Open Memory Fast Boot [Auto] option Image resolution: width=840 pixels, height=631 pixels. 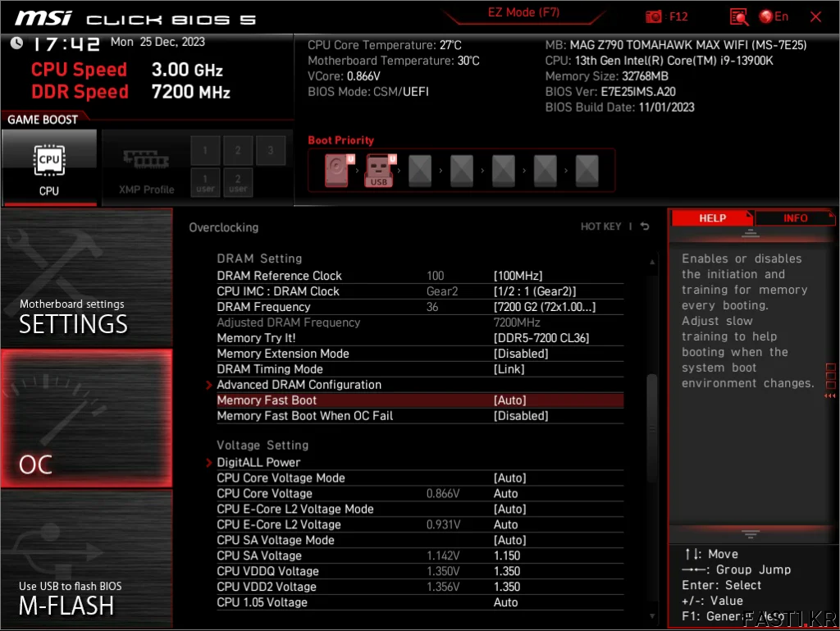click(420, 400)
